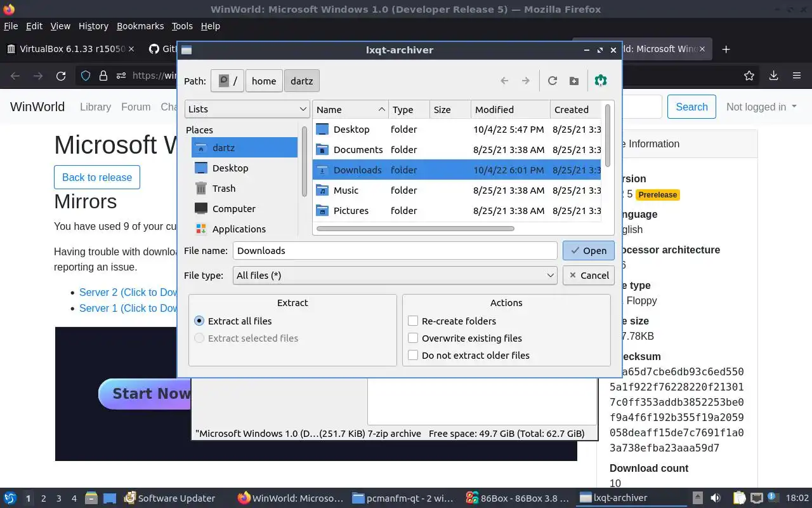Cancel the file dialog

[588, 275]
